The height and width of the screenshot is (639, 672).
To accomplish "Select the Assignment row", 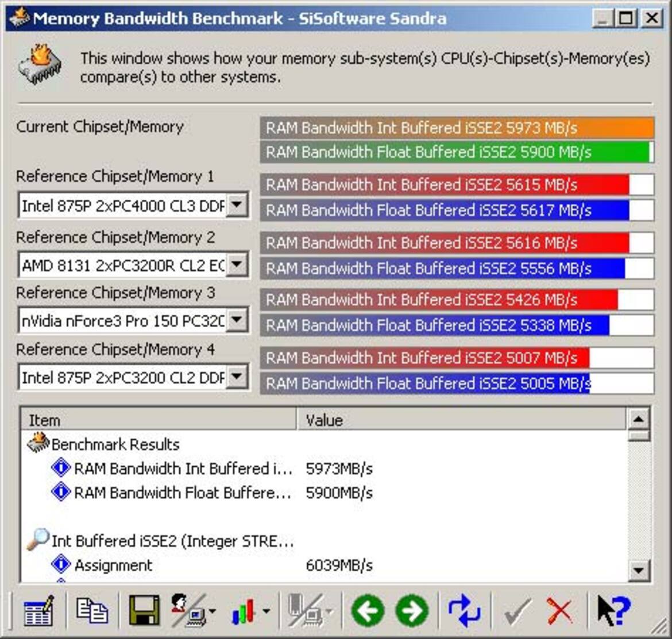I will click(323, 565).
